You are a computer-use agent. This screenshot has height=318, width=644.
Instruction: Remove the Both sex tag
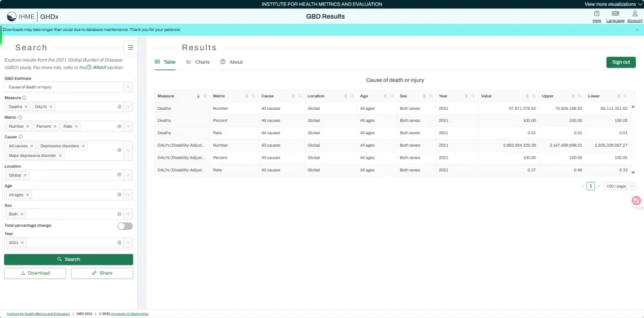[22, 214]
